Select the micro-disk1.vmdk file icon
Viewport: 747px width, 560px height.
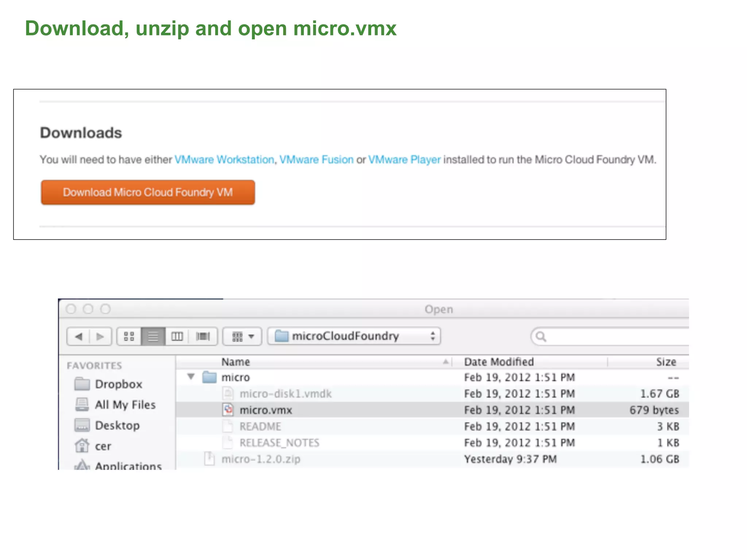point(228,393)
